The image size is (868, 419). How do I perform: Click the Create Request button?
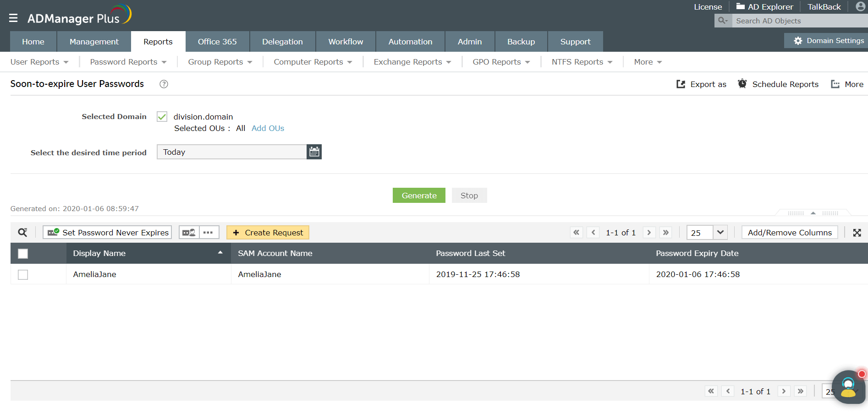[x=268, y=233]
